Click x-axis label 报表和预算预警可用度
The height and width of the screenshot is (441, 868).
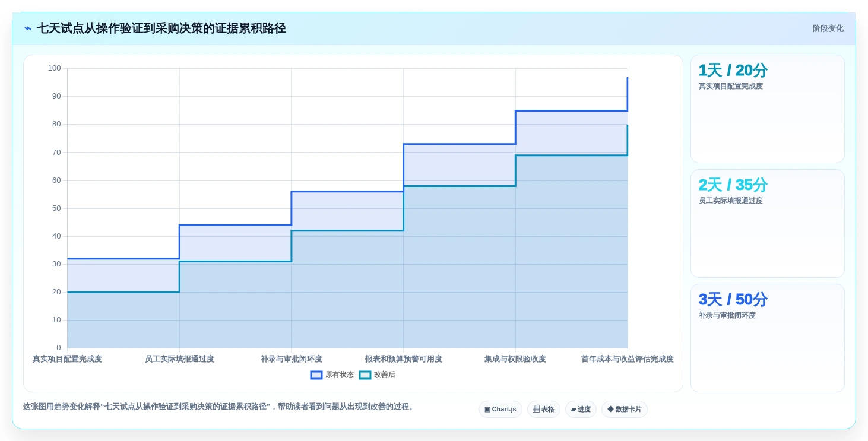404,359
